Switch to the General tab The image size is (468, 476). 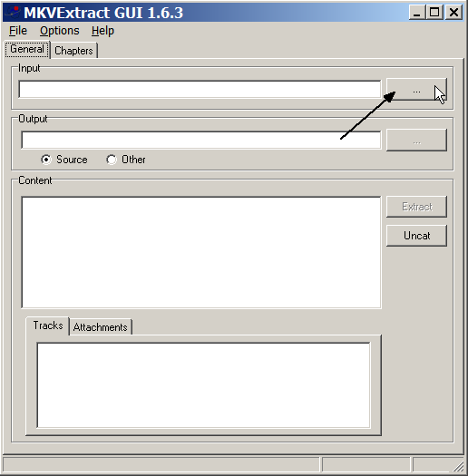pyautogui.click(x=27, y=49)
